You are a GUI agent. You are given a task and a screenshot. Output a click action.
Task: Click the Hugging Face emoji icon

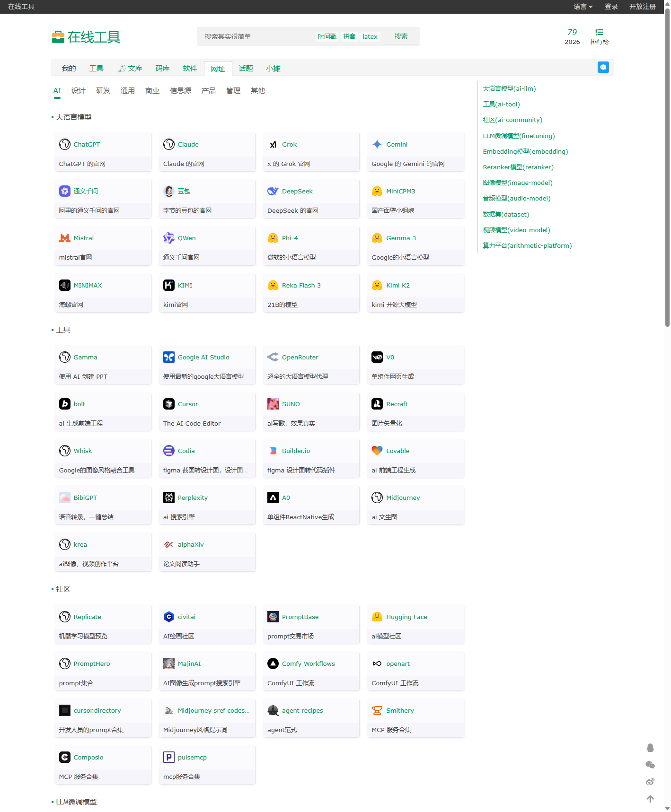(x=377, y=617)
